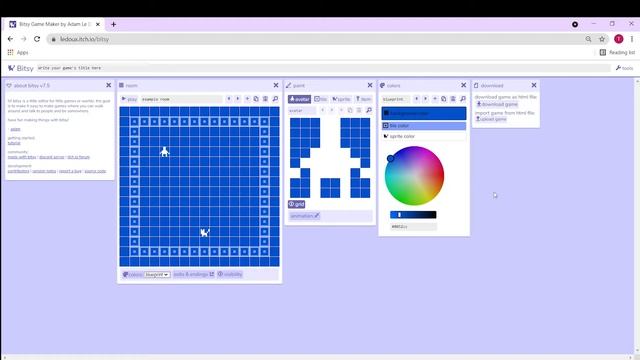Select background color option
640x360 pixels.
click(x=424, y=113)
